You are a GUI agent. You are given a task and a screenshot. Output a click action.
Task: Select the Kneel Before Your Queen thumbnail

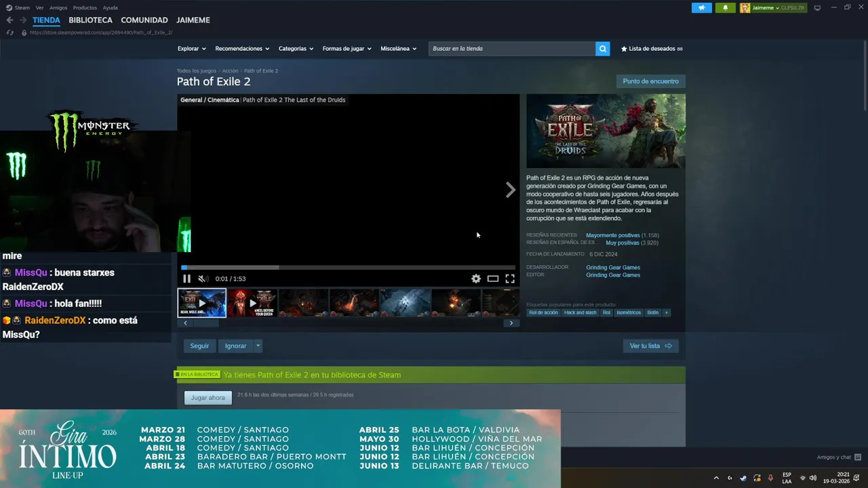(252, 303)
